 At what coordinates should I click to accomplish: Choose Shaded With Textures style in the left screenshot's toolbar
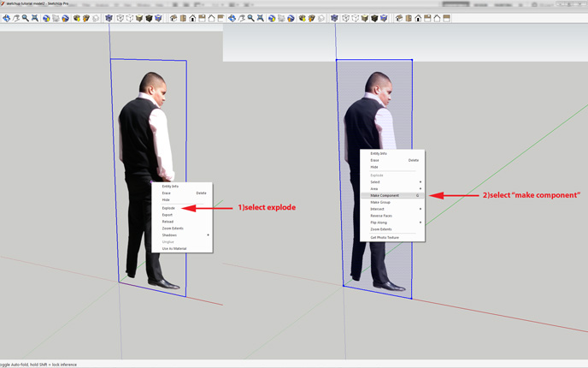click(x=149, y=18)
